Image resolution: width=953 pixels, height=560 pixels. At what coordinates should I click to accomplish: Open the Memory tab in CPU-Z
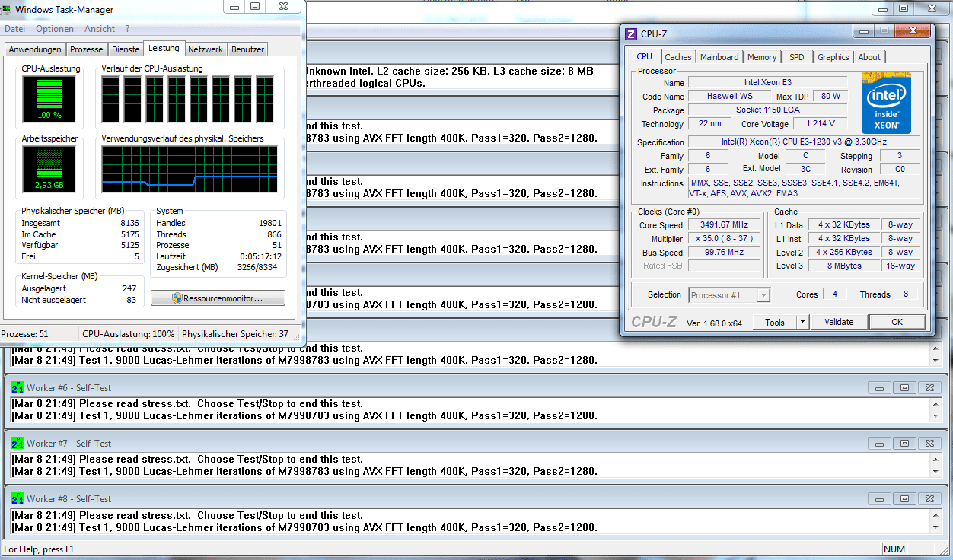[x=762, y=57]
